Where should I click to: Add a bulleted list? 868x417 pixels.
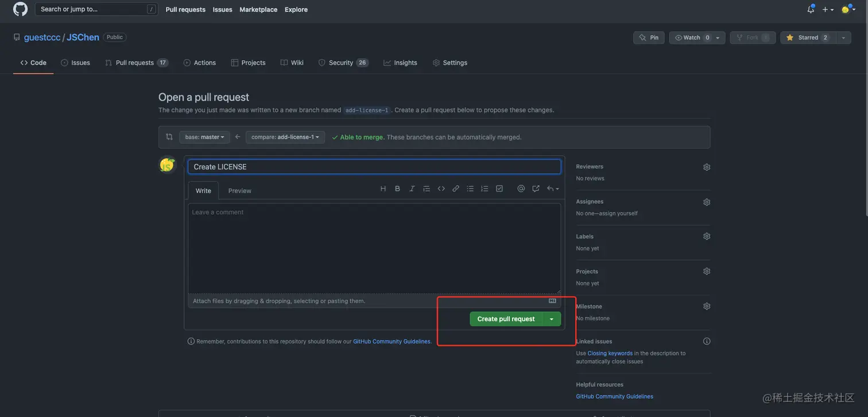pyautogui.click(x=470, y=188)
